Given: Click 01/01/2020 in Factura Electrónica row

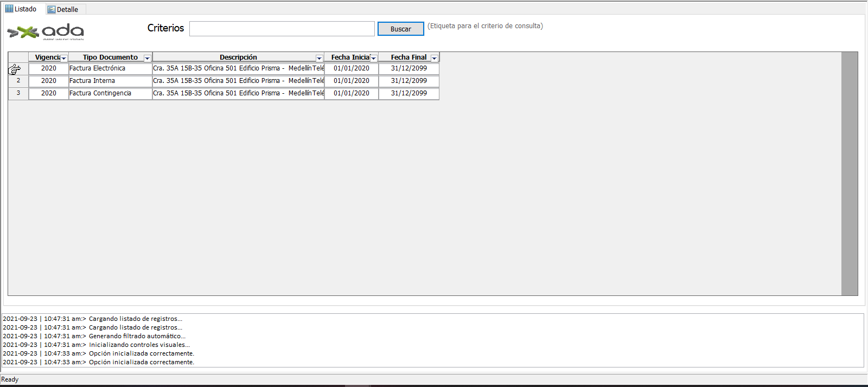Looking at the screenshot, I should 351,68.
